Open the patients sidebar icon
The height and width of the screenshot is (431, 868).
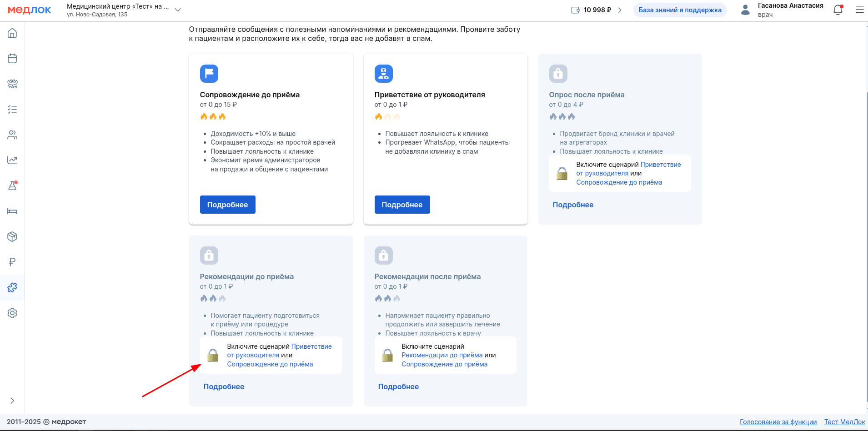[x=12, y=135]
